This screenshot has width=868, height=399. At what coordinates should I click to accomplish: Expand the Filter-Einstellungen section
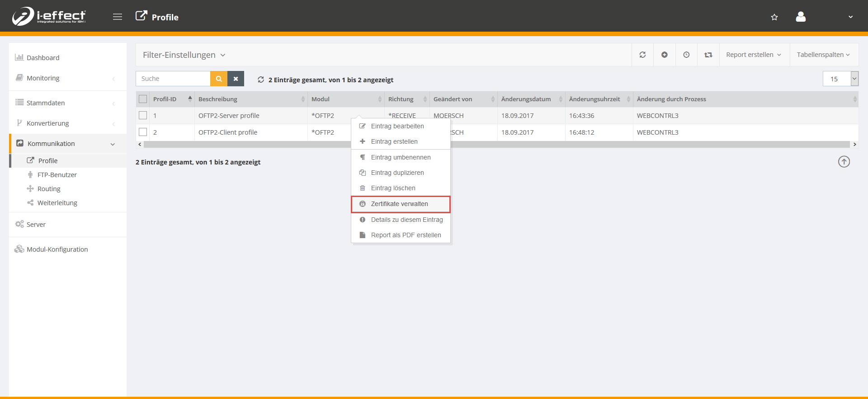184,55
